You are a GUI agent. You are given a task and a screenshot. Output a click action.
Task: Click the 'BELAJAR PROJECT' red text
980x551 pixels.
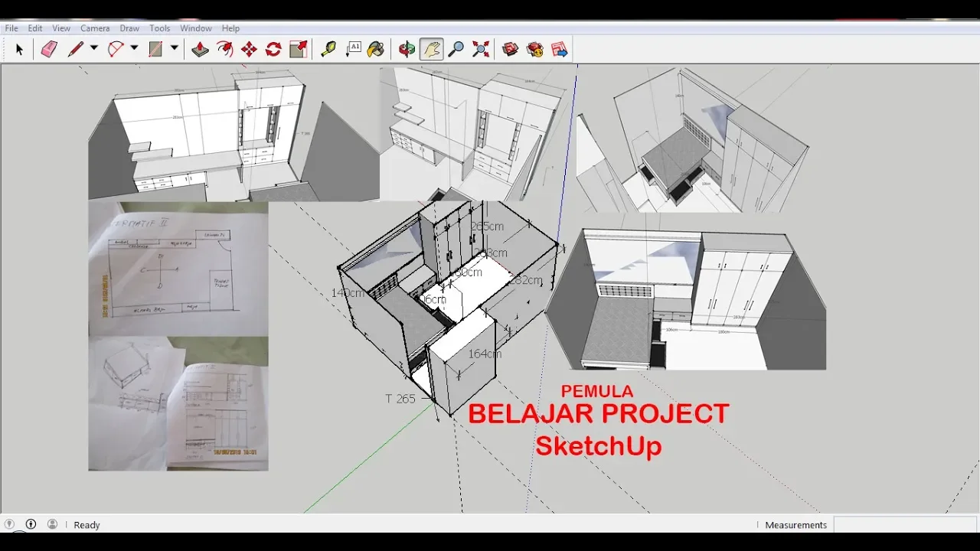(x=599, y=414)
